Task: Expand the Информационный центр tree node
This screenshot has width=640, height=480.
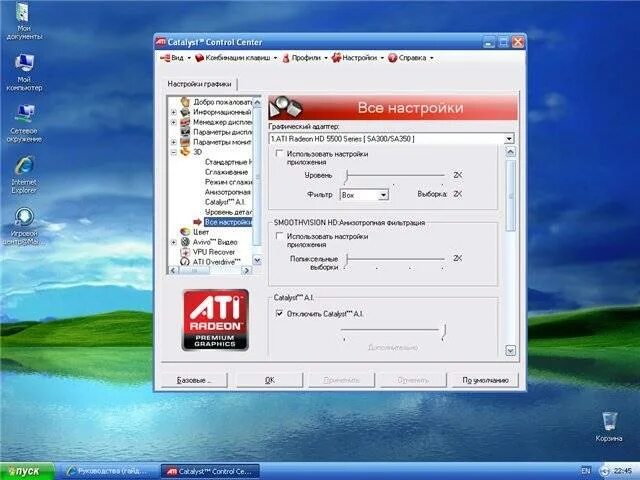Action: click(x=173, y=112)
